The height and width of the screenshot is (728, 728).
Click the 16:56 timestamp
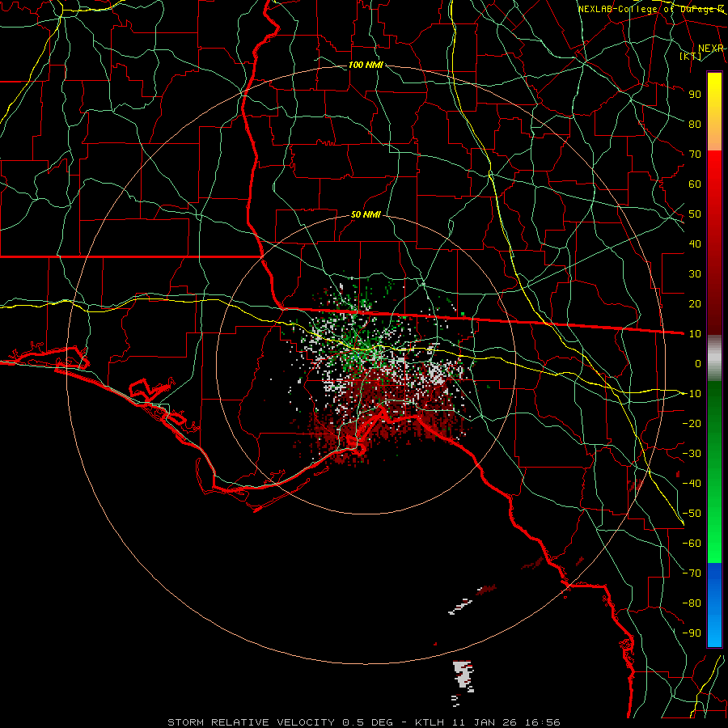pos(543,722)
